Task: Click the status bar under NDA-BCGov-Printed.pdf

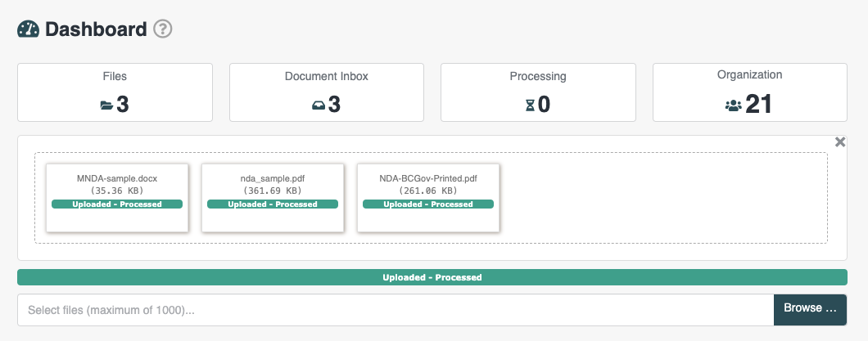Action: 428,204
